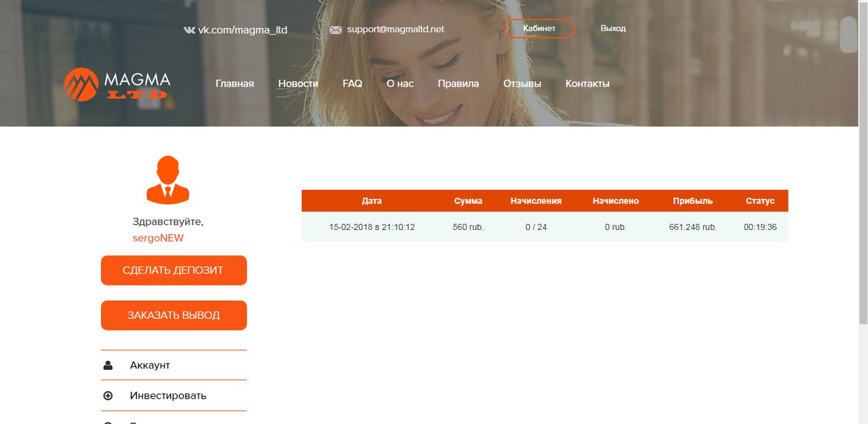The width and height of the screenshot is (868, 424).
Task: Click the support@magmaltd.net email link
Action: (395, 29)
